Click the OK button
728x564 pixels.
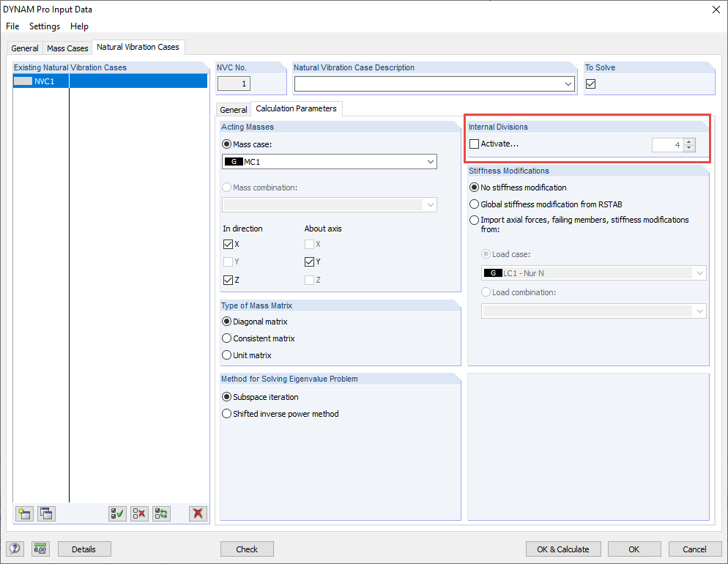click(x=634, y=549)
